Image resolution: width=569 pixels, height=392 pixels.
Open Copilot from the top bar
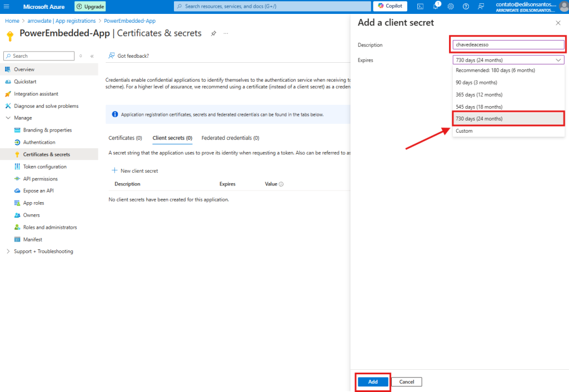click(390, 6)
